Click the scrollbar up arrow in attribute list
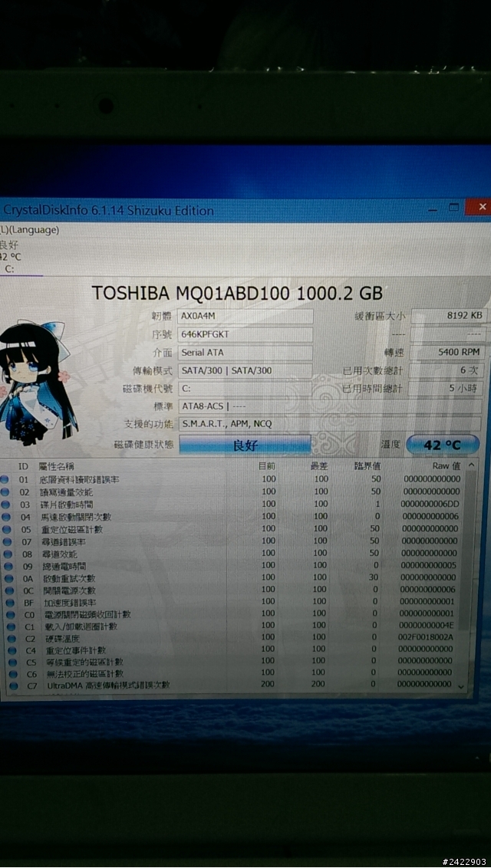This screenshot has width=491, height=868. pos(471,465)
